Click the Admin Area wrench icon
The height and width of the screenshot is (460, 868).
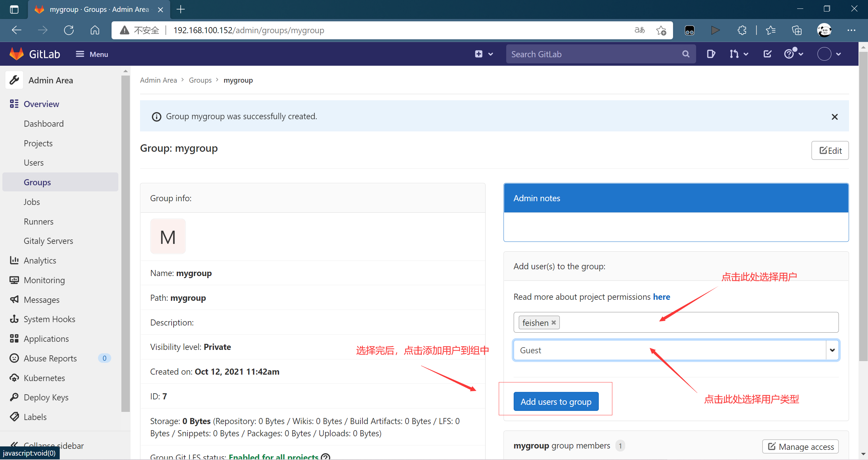pos(14,80)
